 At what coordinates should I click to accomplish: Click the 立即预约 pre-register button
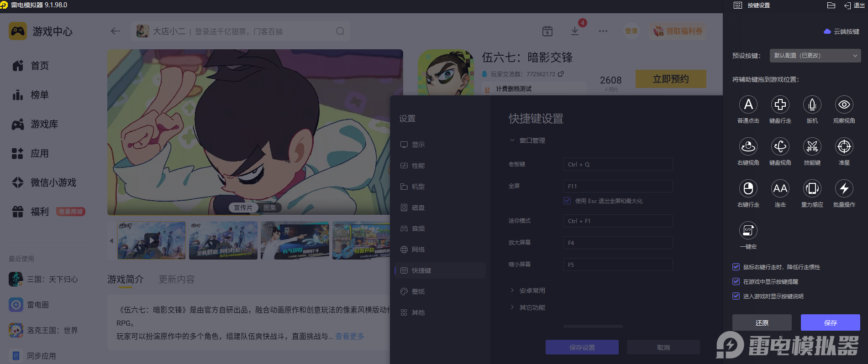click(x=670, y=79)
